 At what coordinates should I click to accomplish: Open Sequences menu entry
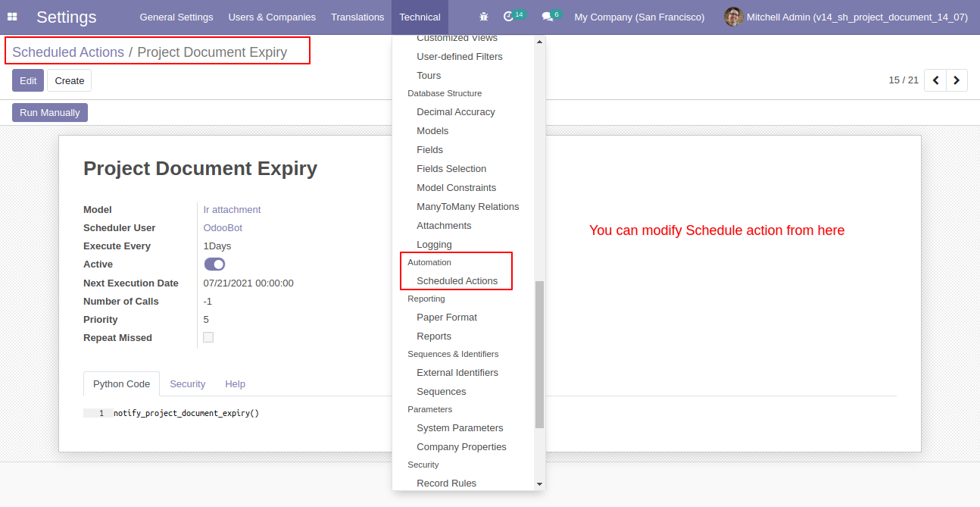(442, 391)
